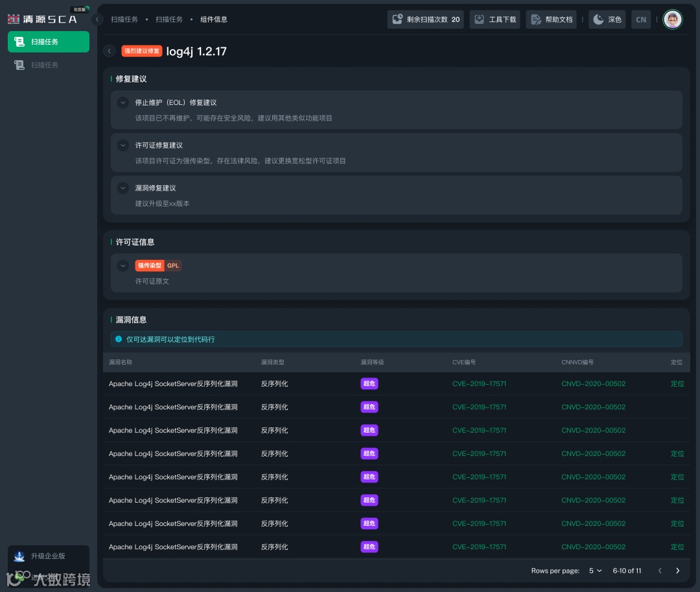Click the scan count icon in header
Screen dimensions: 700x592
397,19
